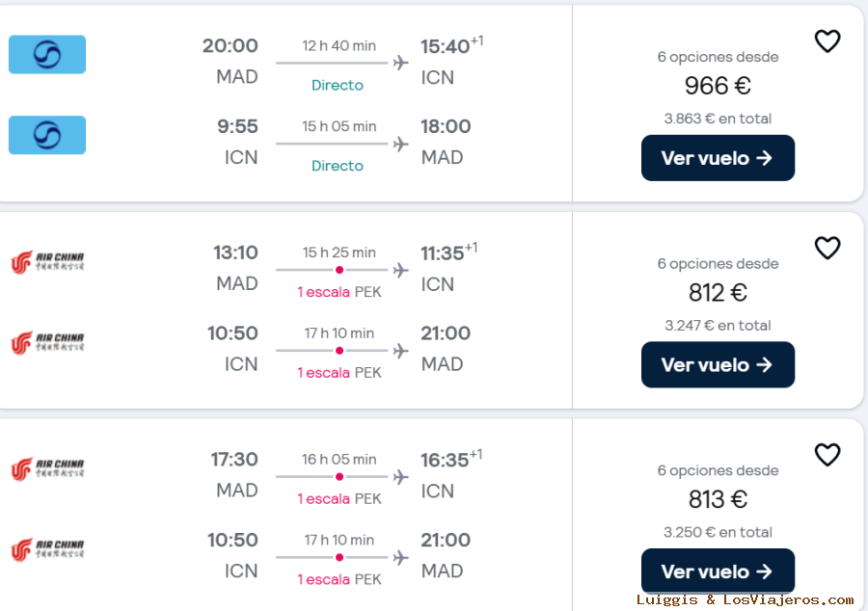This screenshot has width=868, height=611.
Task: Click the blue airline logo on 9:55 return
Action: coord(47,135)
